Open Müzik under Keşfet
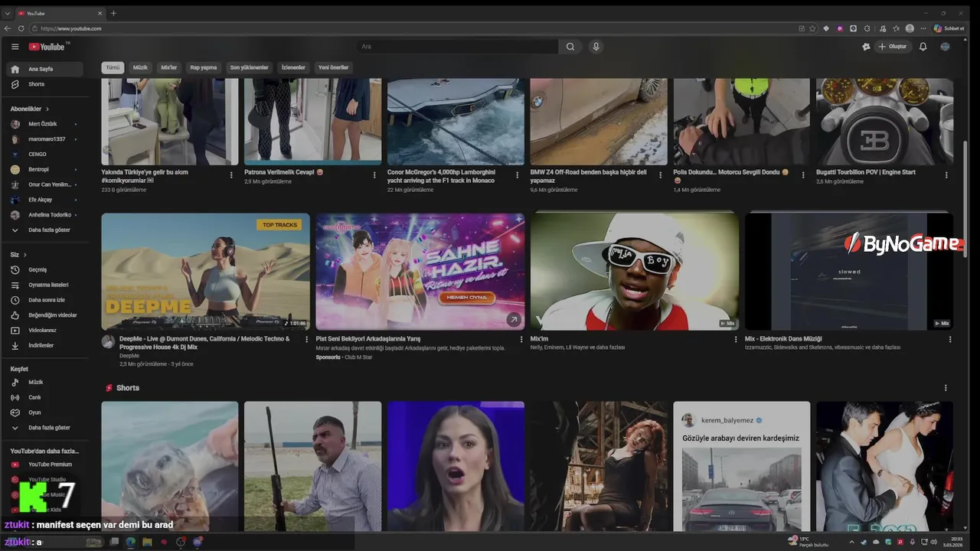Image resolution: width=980 pixels, height=551 pixels. [44, 382]
